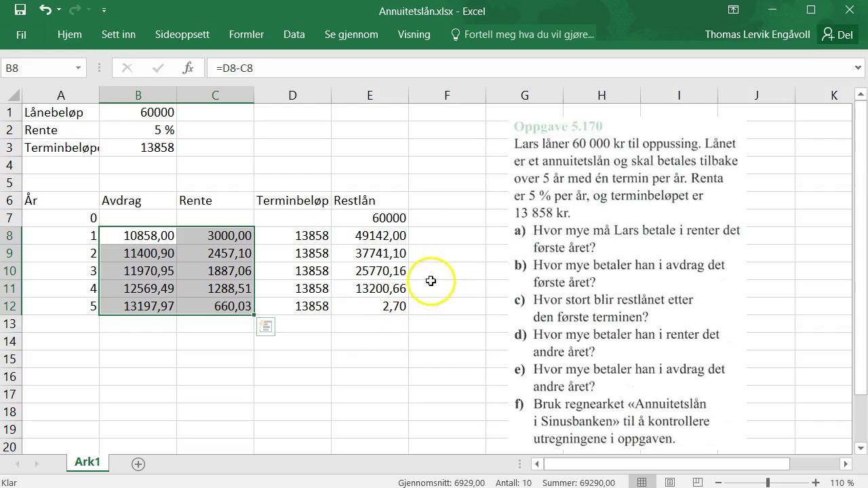Open the Sideoppsett tab
This screenshot has width=868, height=488.
coord(182,35)
